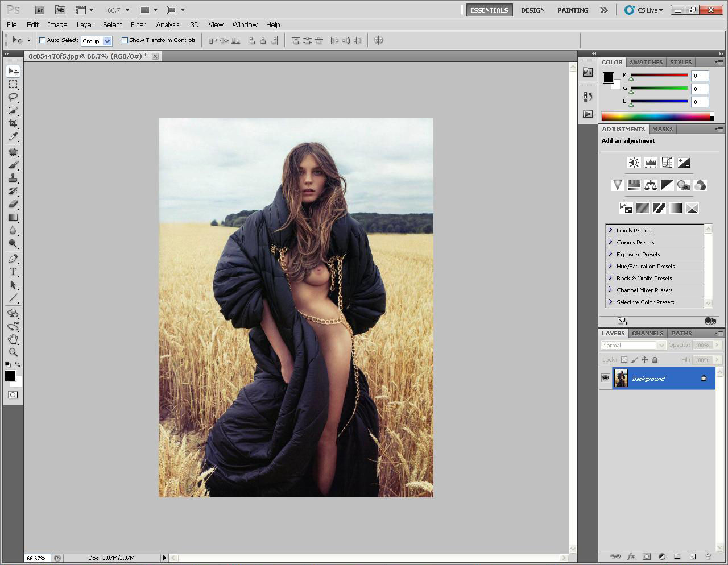Image resolution: width=728 pixels, height=565 pixels.
Task: Expand Channel Mixer Presets
Action: pyautogui.click(x=610, y=289)
